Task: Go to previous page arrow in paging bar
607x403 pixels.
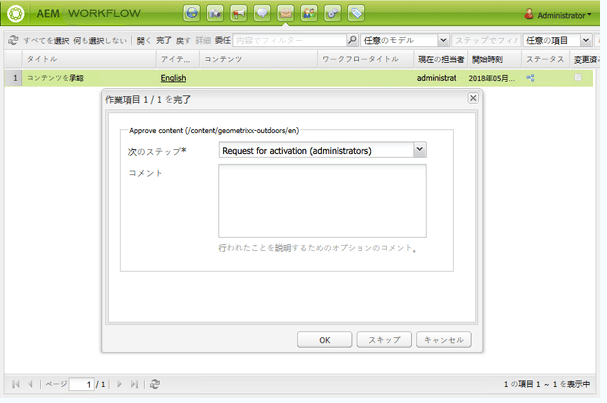Action: pyautogui.click(x=30, y=384)
